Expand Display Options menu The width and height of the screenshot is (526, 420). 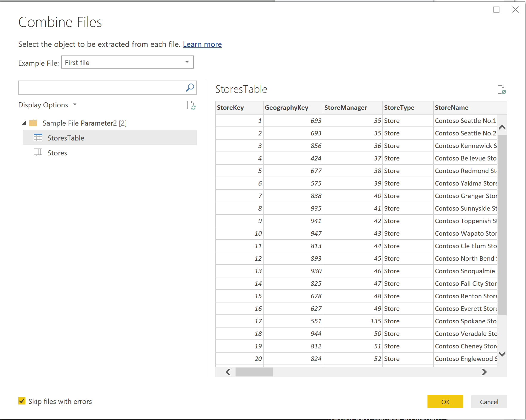47,105
